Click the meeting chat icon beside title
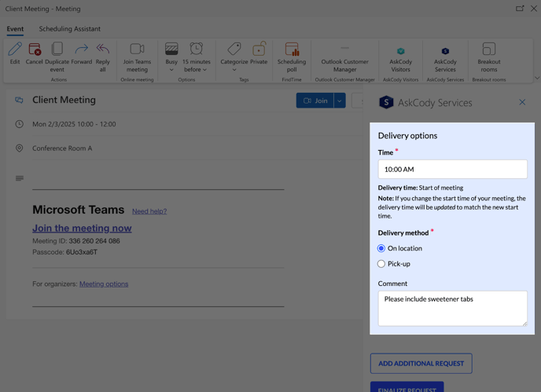 pyautogui.click(x=19, y=100)
